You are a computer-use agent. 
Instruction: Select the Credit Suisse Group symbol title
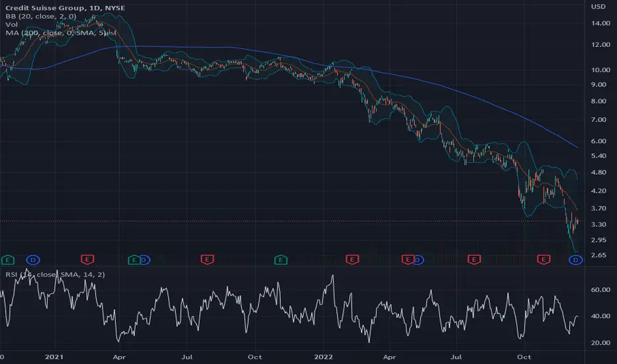[x=65, y=8]
